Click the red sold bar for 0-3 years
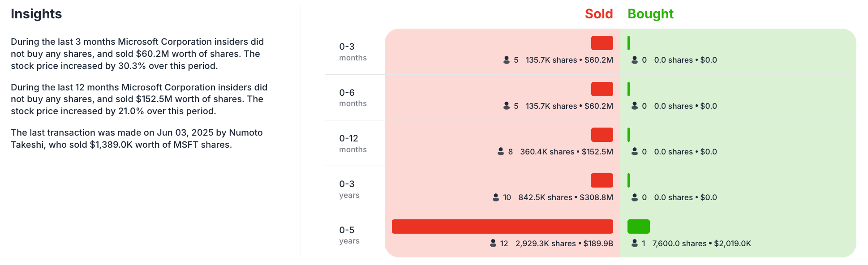Image resolution: width=868 pixels, height=265 pixels. click(602, 180)
